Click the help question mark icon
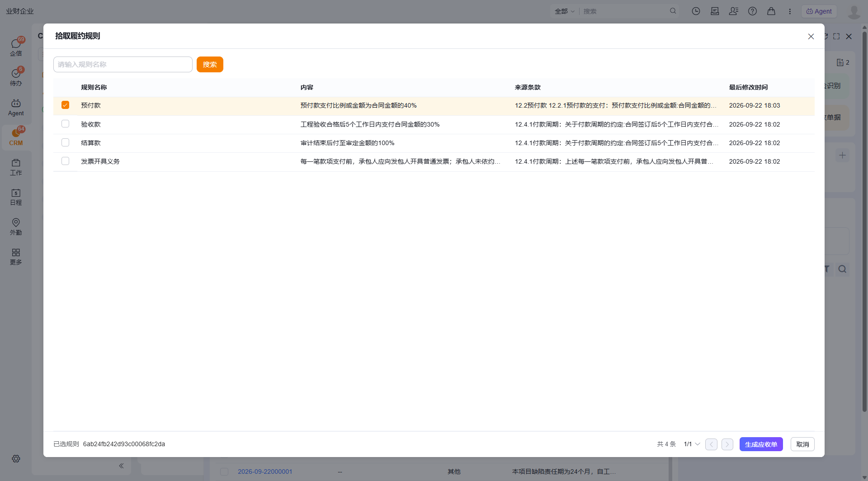The width and height of the screenshot is (868, 481). (x=752, y=11)
